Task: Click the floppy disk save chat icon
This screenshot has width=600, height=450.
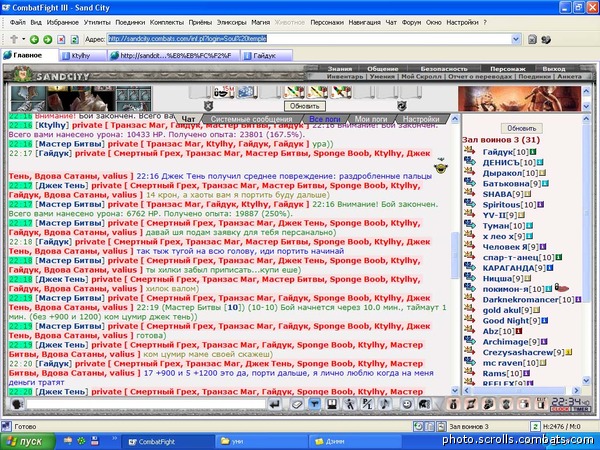Action: tap(331, 404)
